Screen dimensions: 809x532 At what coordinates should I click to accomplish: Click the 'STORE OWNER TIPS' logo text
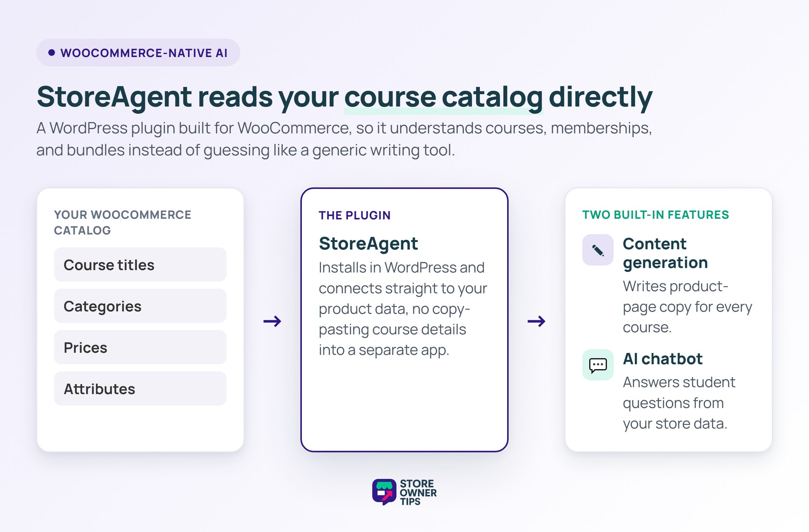point(418,492)
